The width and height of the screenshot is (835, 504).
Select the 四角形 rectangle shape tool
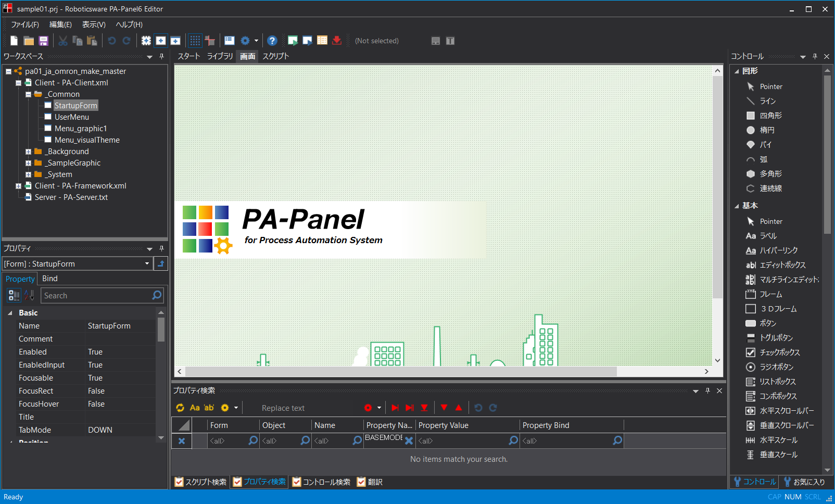pos(770,116)
